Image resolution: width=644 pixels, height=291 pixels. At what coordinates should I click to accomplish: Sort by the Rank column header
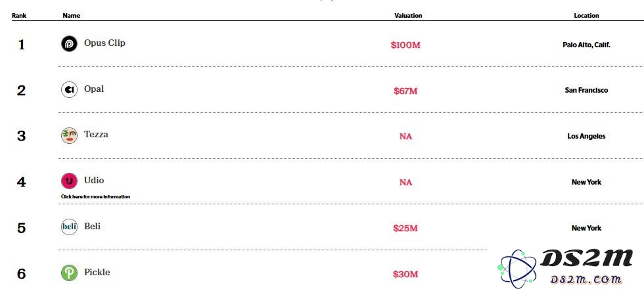click(x=19, y=16)
